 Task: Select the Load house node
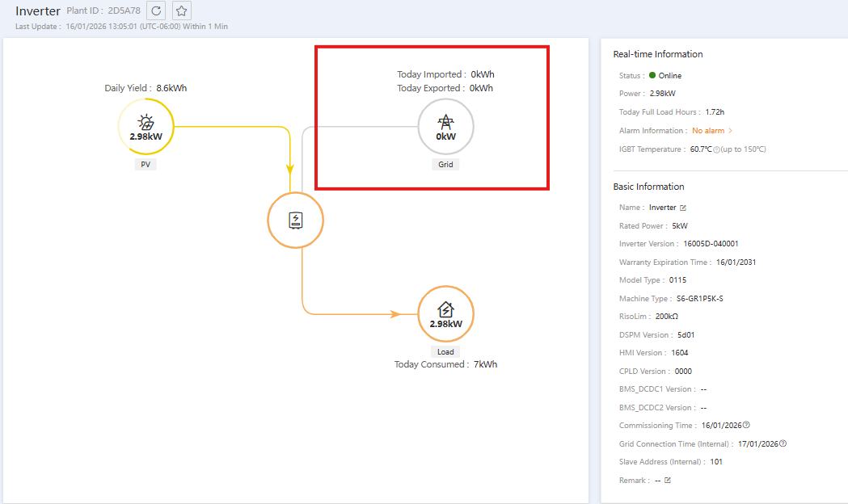click(445, 314)
